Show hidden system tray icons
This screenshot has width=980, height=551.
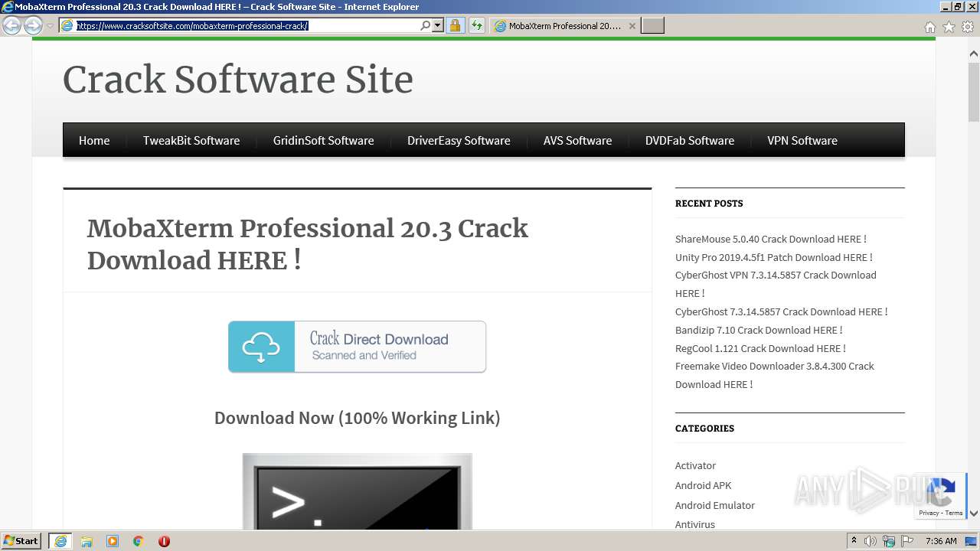click(x=854, y=541)
